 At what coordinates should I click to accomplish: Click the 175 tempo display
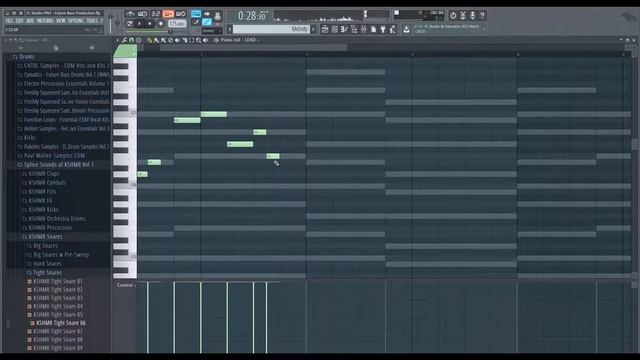coord(177,24)
